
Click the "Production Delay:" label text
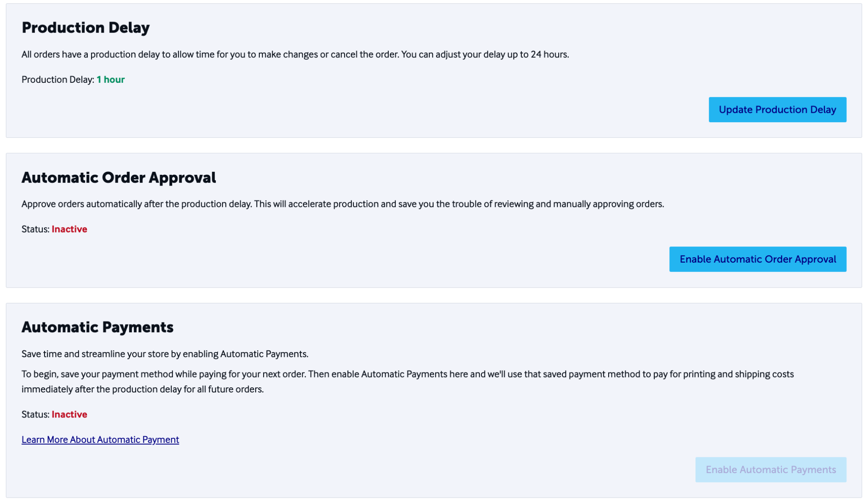(58, 80)
